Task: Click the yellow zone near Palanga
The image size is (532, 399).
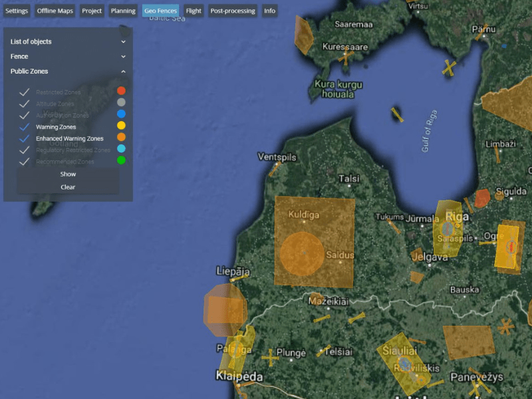Action: 237,350
